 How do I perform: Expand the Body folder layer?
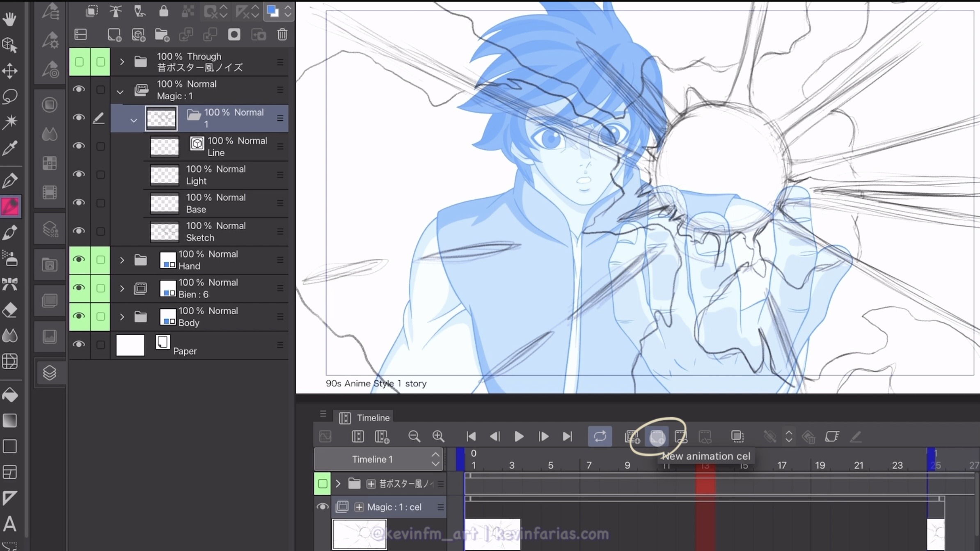[122, 317]
